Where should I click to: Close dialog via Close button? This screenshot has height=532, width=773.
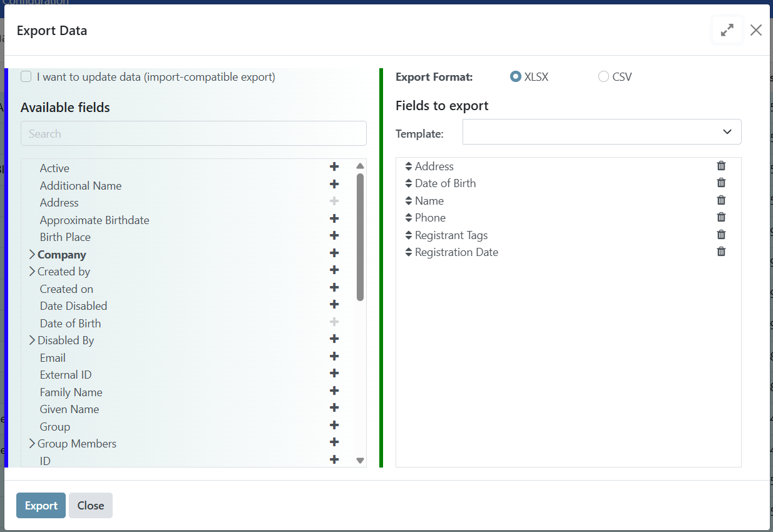(90, 505)
